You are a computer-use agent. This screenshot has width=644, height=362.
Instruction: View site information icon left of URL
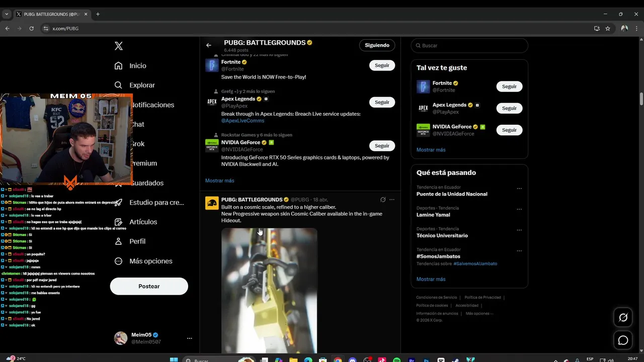coord(46,29)
